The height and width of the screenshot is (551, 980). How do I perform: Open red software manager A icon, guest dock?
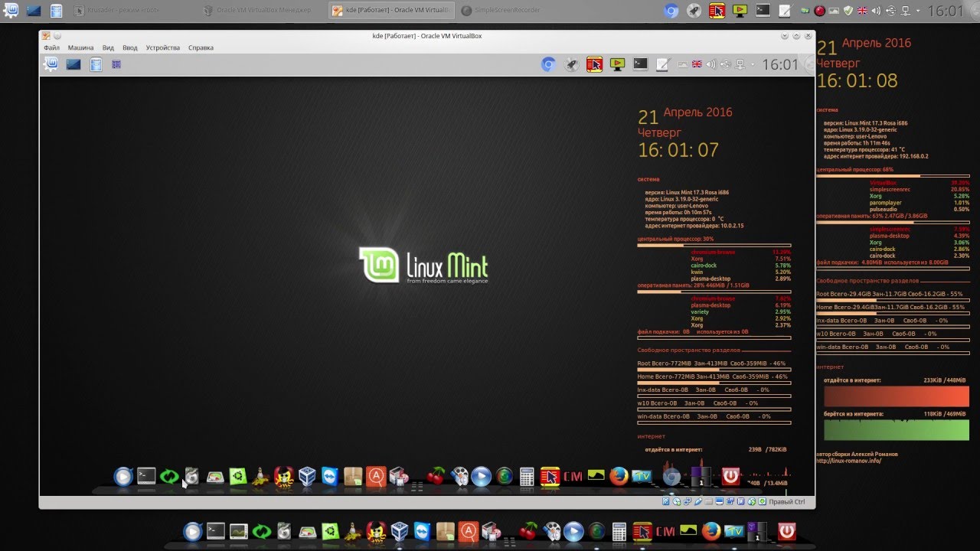coord(375,476)
